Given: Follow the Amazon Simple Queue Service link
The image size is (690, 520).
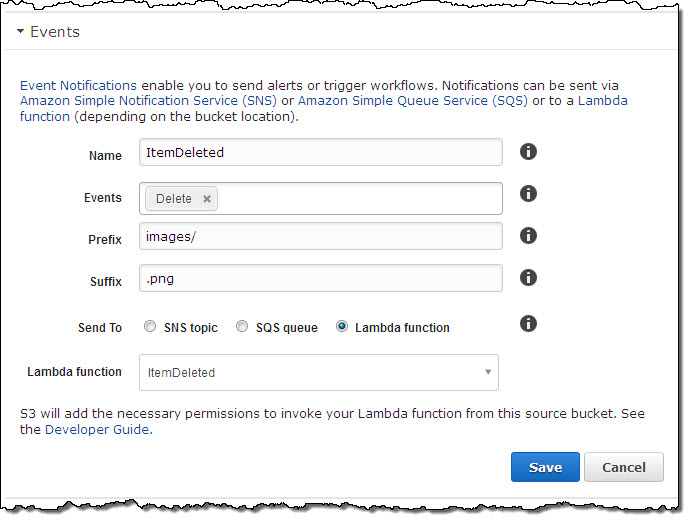Looking at the screenshot, I should pyautogui.click(x=412, y=101).
